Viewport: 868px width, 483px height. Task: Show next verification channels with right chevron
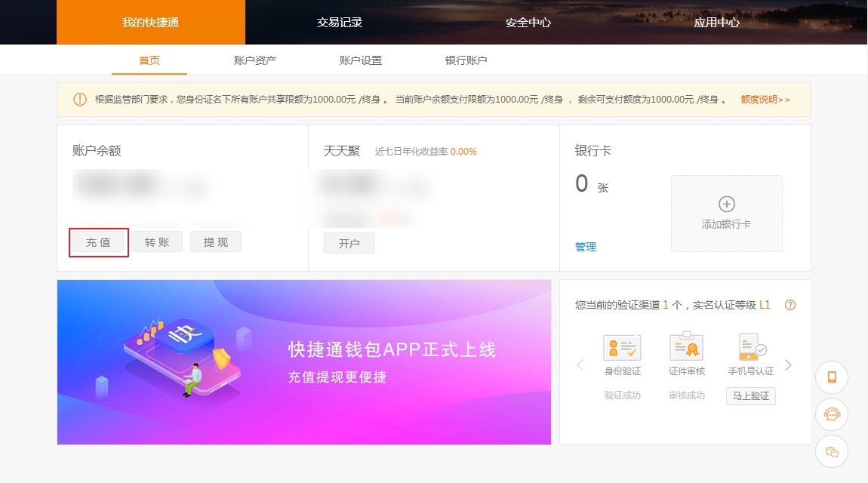788,365
